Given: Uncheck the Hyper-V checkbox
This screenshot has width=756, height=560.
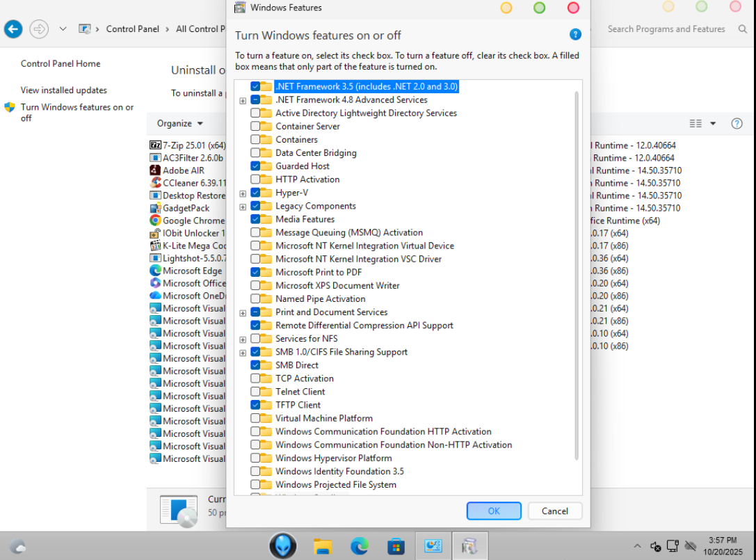Looking at the screenshot, I should [x=255, y=193].
